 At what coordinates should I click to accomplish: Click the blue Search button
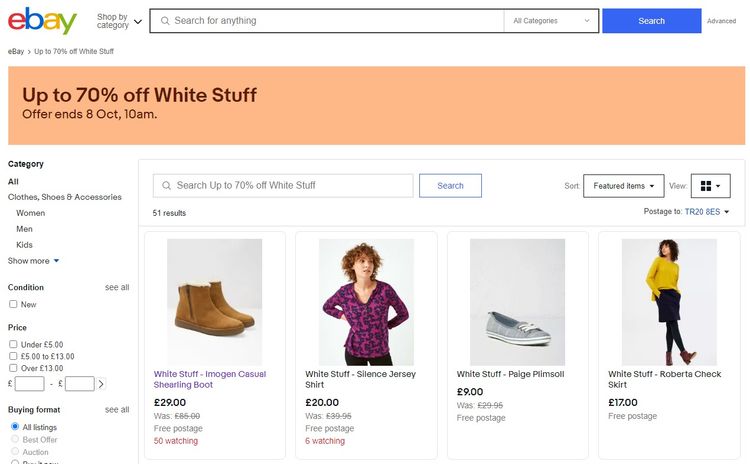[651, 21]
